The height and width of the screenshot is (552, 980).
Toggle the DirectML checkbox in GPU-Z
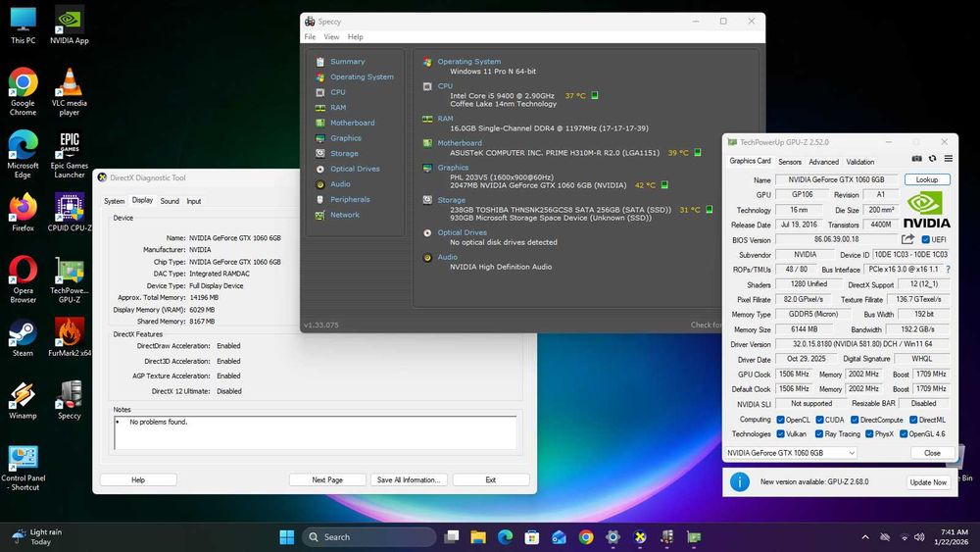click(913, 420)
